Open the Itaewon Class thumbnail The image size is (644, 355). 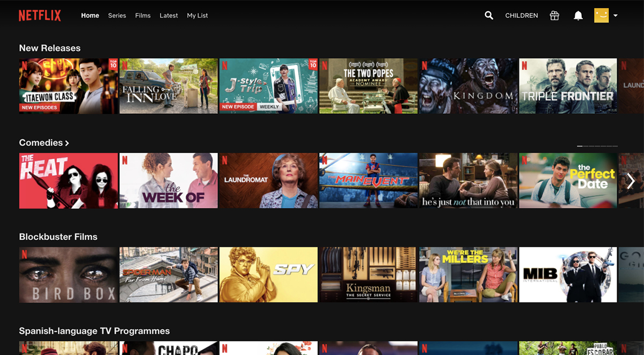point(68,86)
